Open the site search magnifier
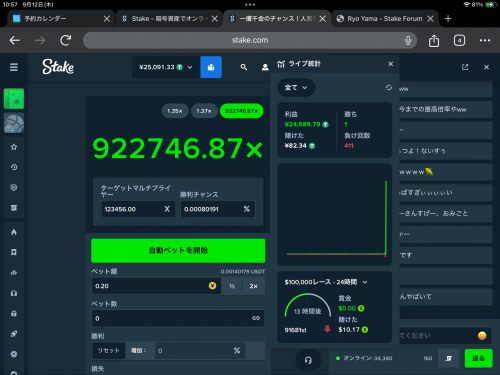The height and width of the screenshot is (375, 500). [244, 67]
